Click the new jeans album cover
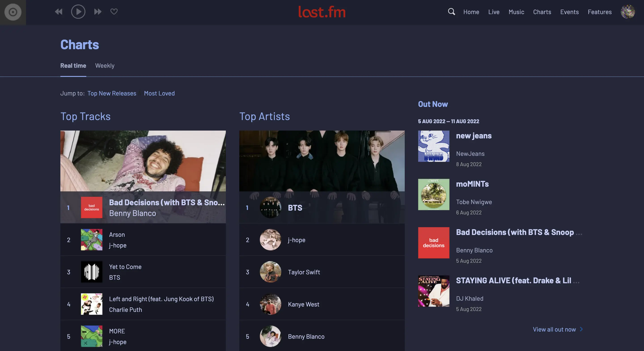 click(x=434, y=146)
